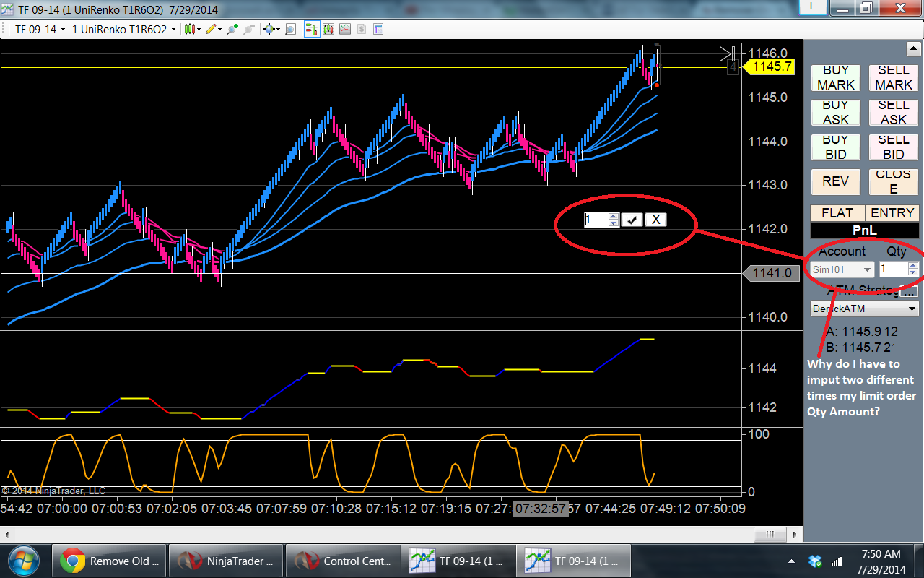Click the scroll-to-latest-bar arrow icon on chart
Image resolution: width=924 pixels, height=578 pixels.
pos(726,53)
